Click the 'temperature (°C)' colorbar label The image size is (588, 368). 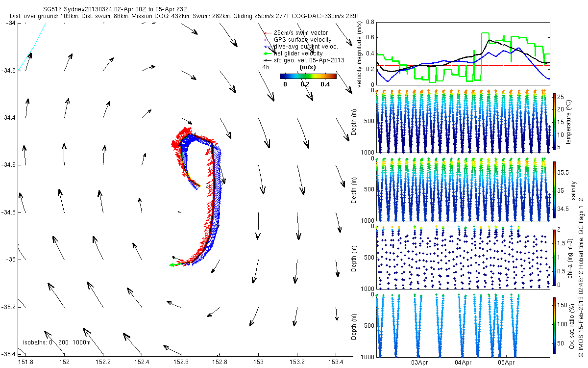569,122
